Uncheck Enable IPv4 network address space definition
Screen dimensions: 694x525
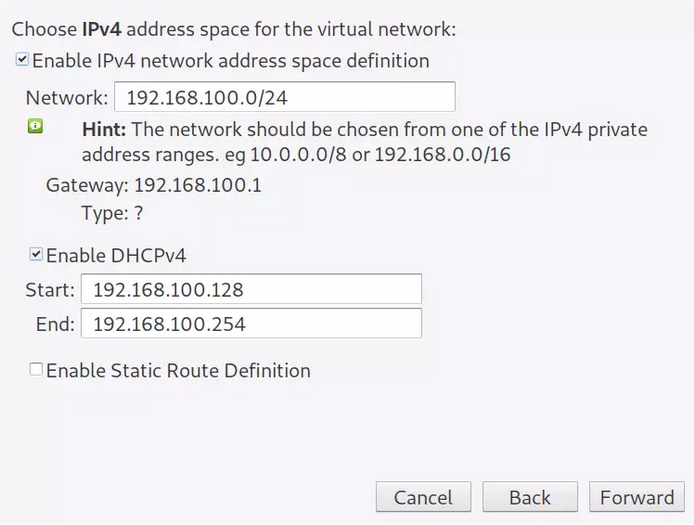[22, 61]
